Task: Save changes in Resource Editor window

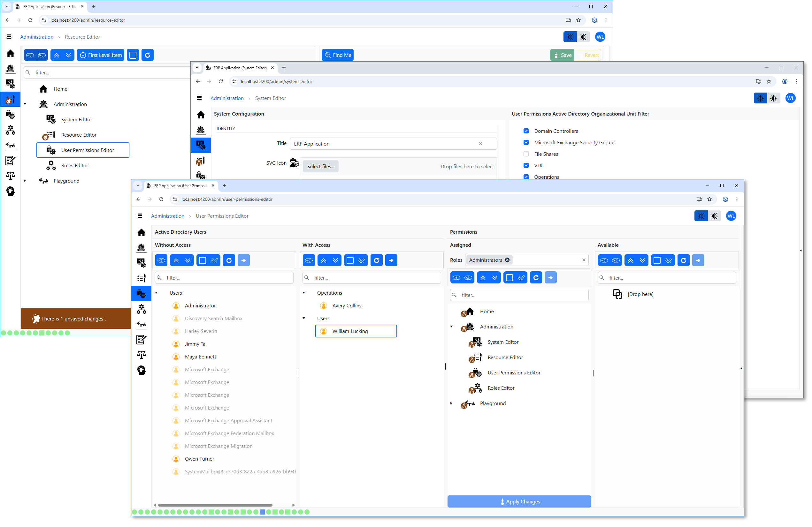Action: [562, 55]
